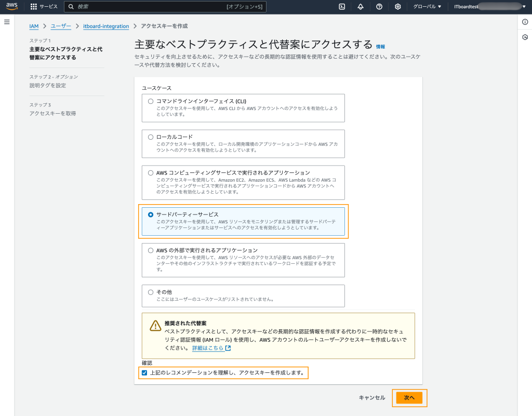Select the ローカルコード radio option

pyautogui.click(x=151, y=137)
